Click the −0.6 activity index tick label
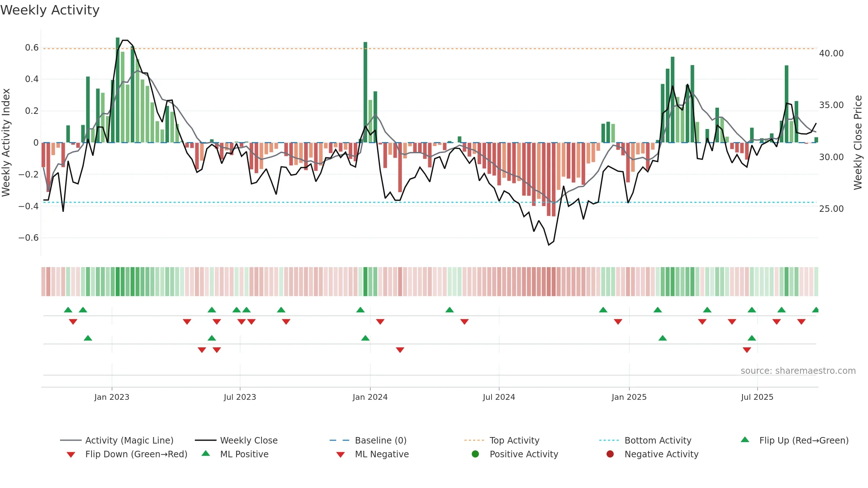 click(29, 238)
